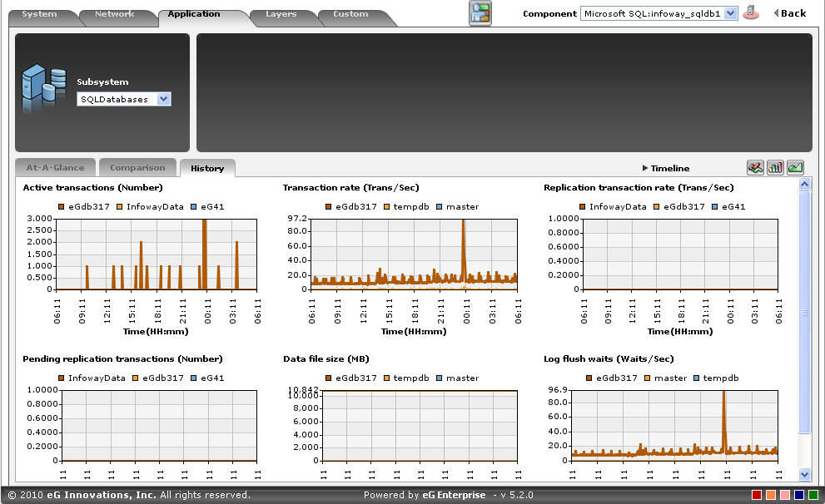Click InfowayData swatch in Active transactions legend
This screenshot has height=504, width=825.
click(119, 206)
